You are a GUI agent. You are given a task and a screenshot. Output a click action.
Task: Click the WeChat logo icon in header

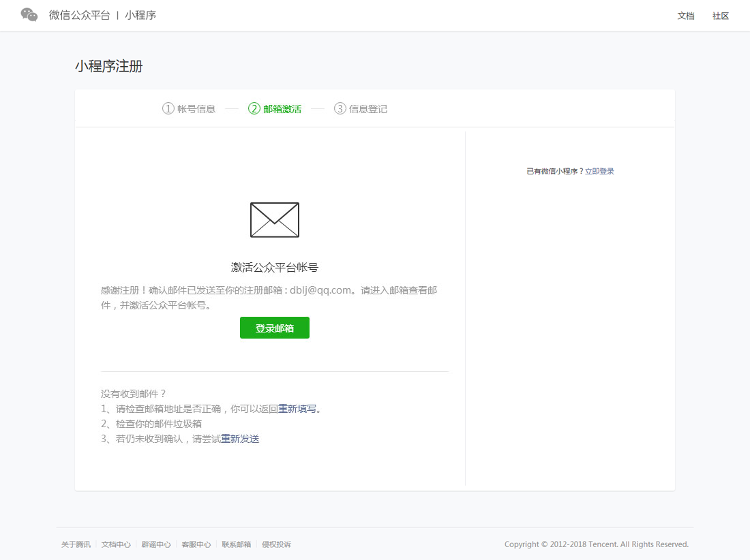click(29, 15)
